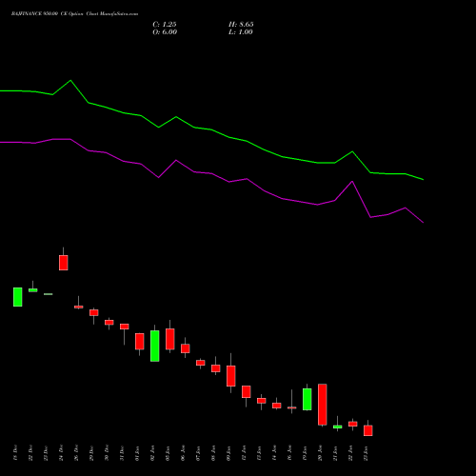Screen dimensions: 476x476
Task: Select the red candle above 24 Dec
Action: coord(64,263)
